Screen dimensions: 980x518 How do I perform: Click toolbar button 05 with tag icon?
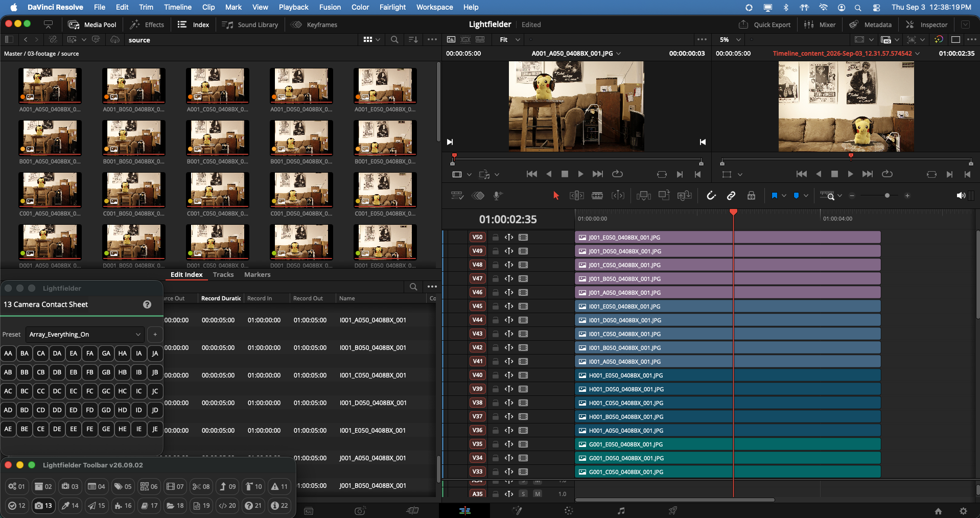(x=123, y=486)
